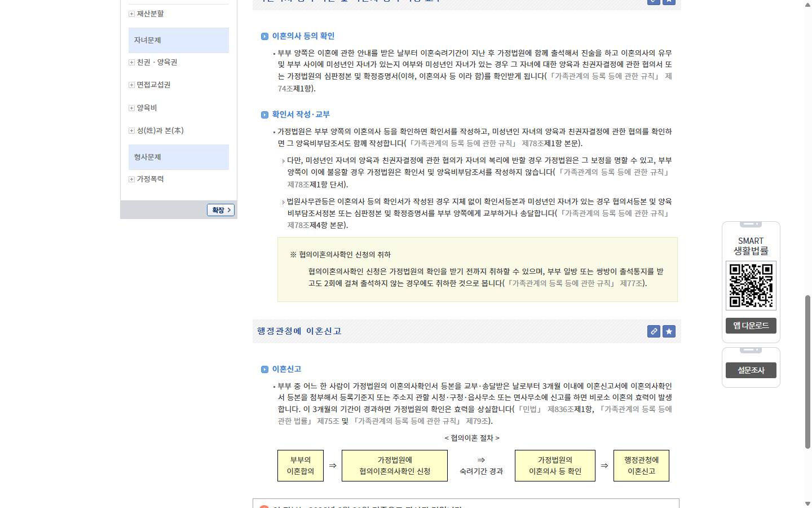This screenshot has width=812, height=508.
Task: Open the 제75조 article link
Action: click(x=328, y=421)
